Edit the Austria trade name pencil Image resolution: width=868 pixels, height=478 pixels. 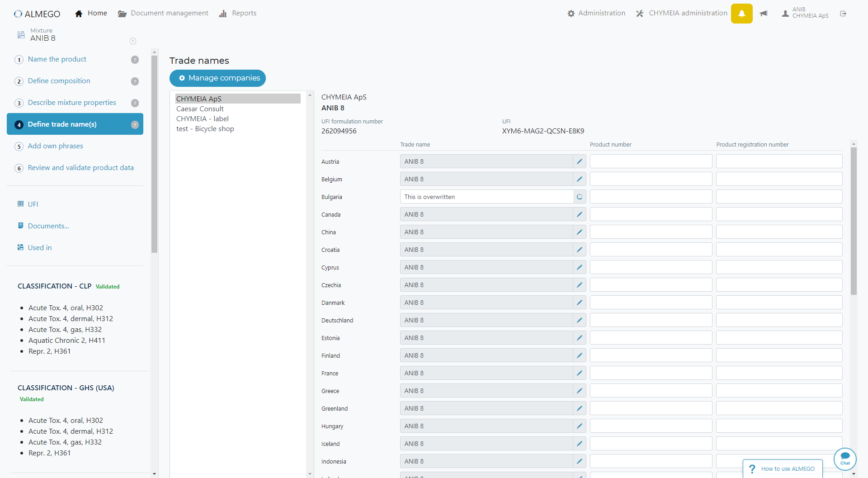(580, 161)
